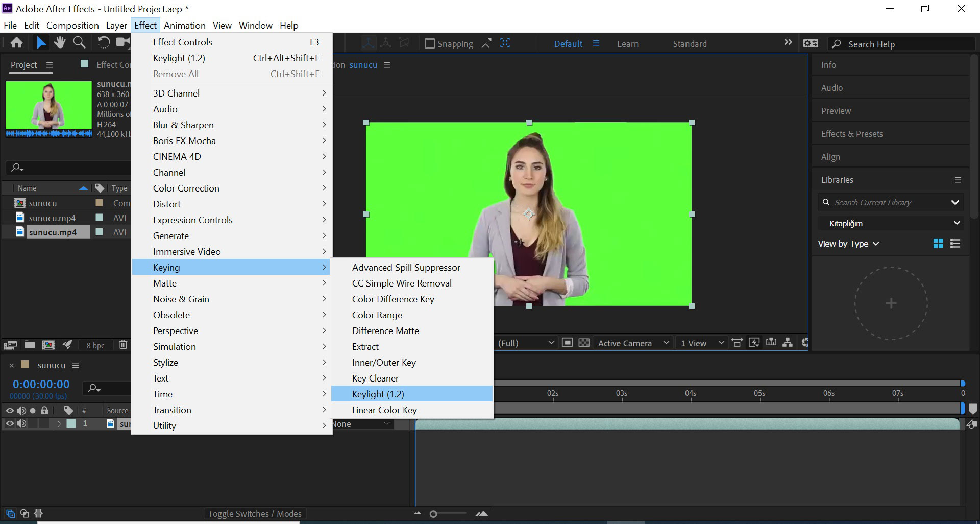Open the Preview panel
980x524 pixels.
(x=836, y=111)
